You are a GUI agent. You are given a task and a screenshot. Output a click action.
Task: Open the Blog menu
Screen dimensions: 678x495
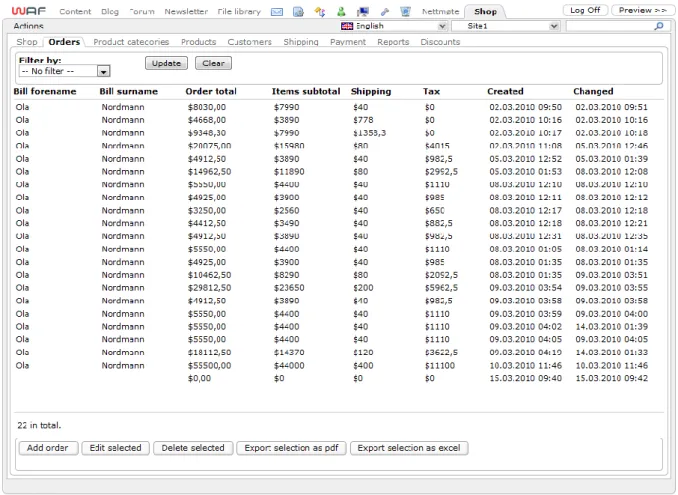coord(110,12)
